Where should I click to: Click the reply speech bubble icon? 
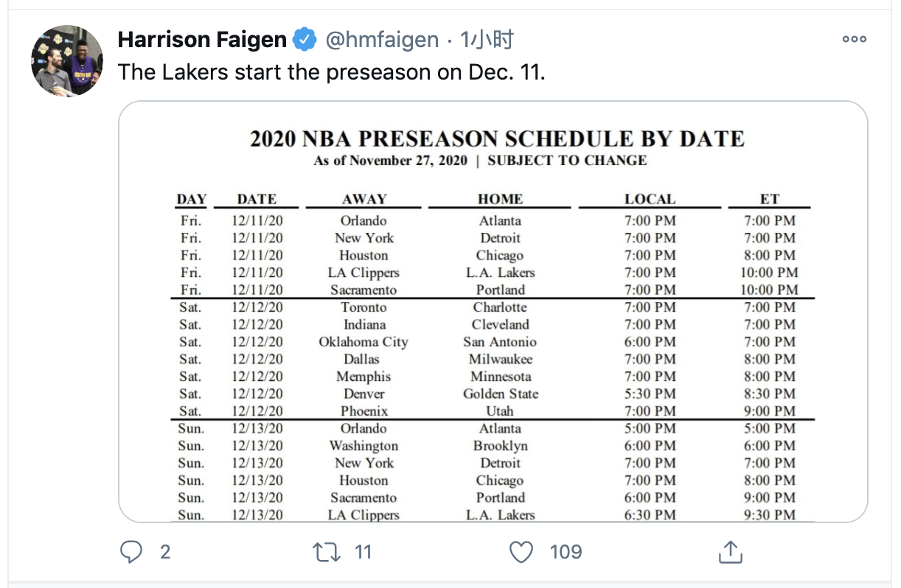(131, 551)
